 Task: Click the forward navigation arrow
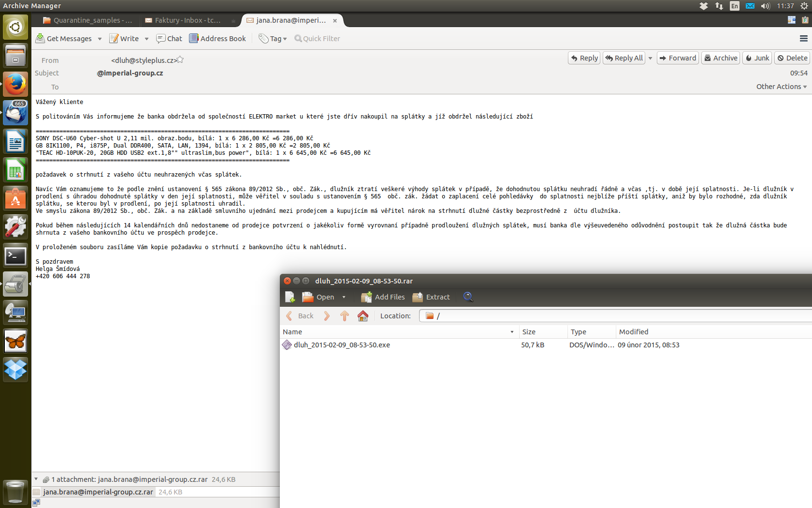pos(327,316)
